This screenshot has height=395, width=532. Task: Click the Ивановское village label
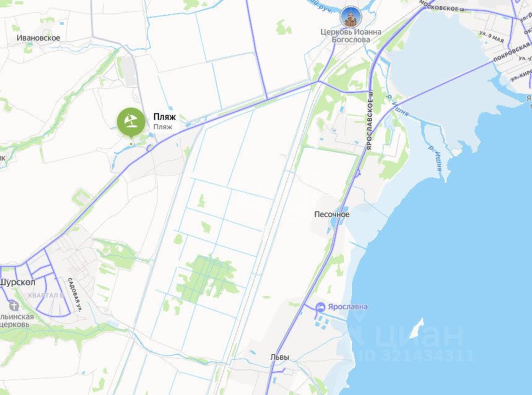click(x=38, y=38)
